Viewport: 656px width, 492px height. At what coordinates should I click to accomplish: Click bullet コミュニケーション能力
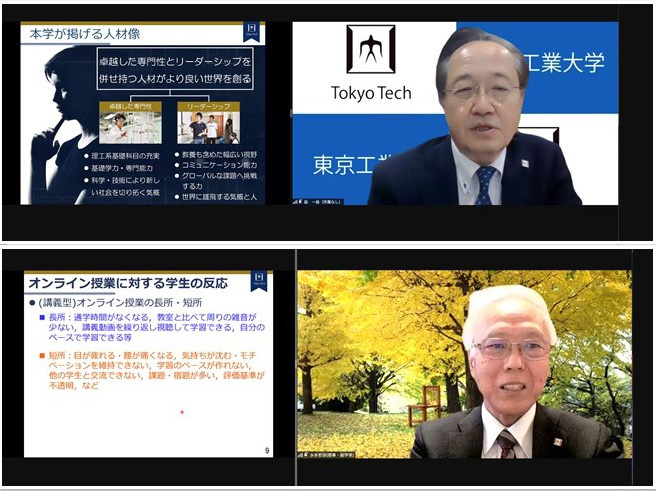216,165
